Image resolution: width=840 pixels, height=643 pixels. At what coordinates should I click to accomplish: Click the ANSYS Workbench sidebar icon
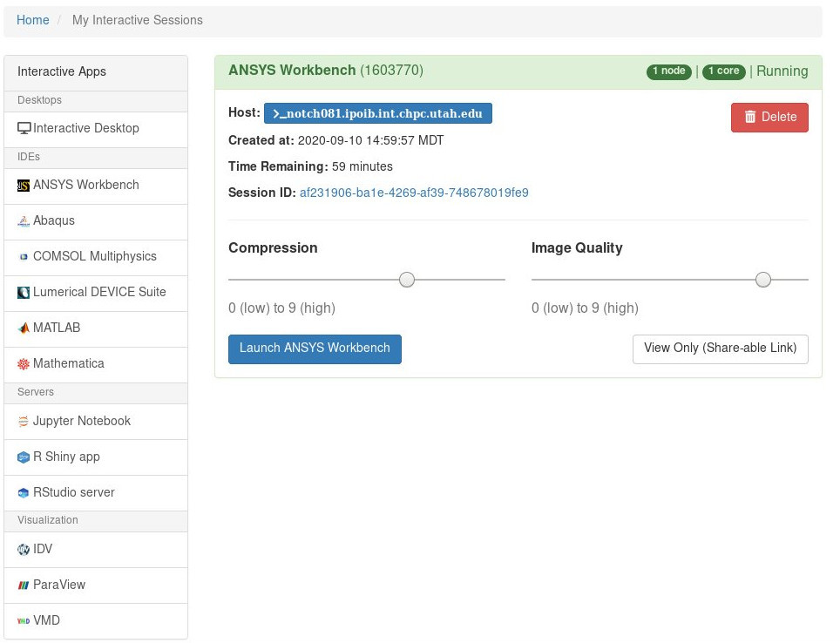pyautogui.click(x=24, y=186)
